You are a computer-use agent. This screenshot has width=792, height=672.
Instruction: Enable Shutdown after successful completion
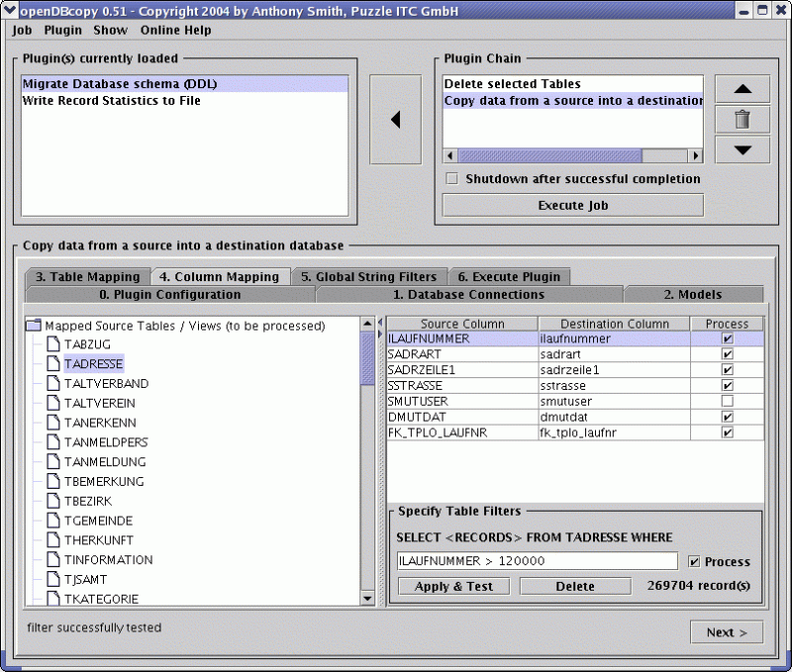[x=451, y=178]
